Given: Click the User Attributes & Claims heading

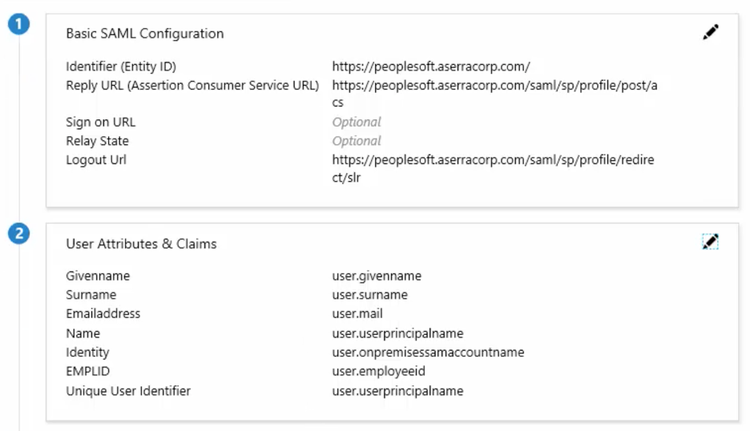Looking at the screenshot, I should tap(141, 243).
